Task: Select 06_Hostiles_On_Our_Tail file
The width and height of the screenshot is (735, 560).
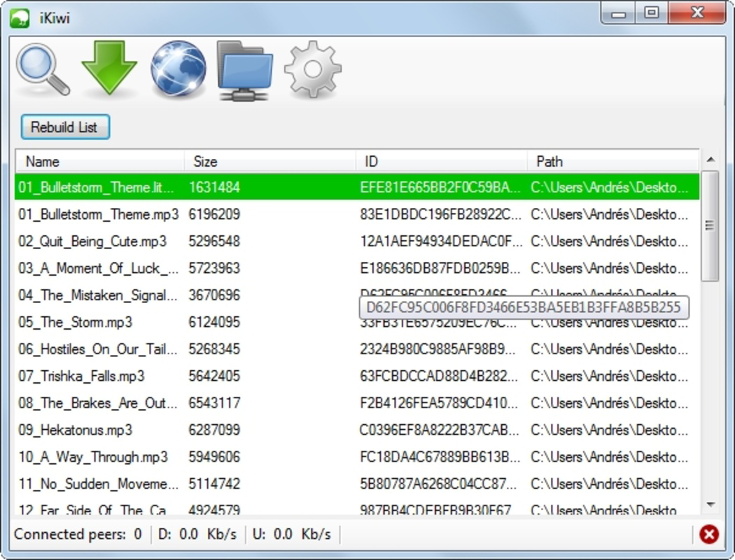Action: tap(98, 349)
